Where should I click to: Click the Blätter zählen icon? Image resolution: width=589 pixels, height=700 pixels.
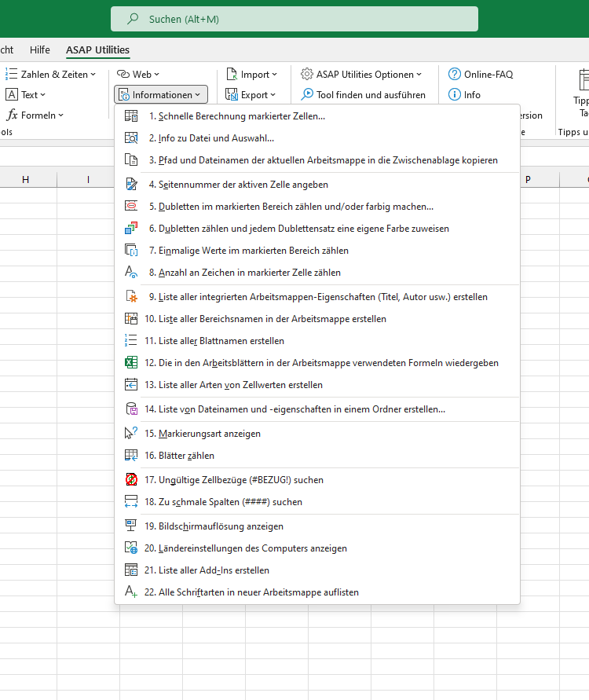point(131,456)
